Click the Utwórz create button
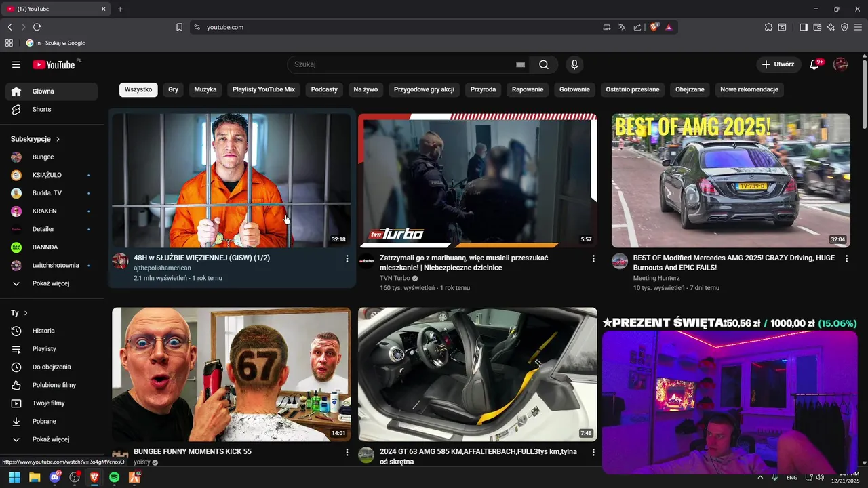Viewport: 868px width, 488px height. point(778,64)
